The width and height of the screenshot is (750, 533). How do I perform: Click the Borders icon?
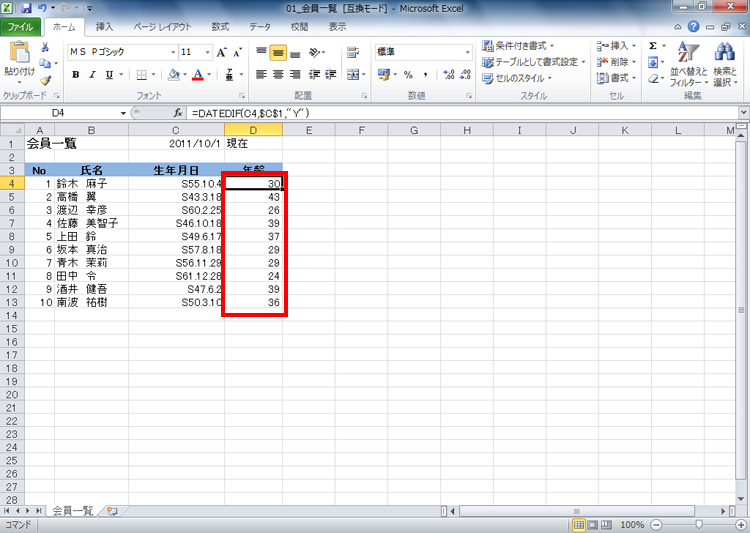(142, 75)
